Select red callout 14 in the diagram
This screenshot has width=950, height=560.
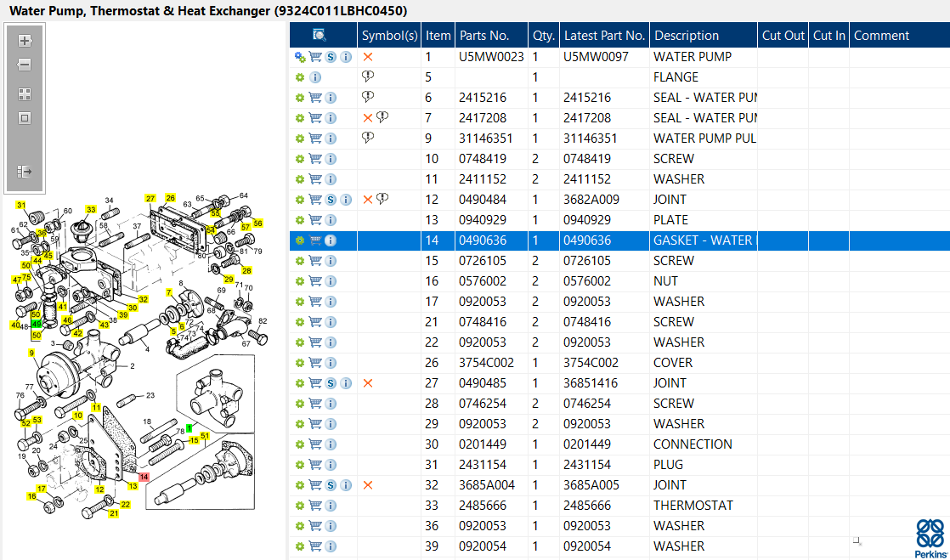coord(144,477)
